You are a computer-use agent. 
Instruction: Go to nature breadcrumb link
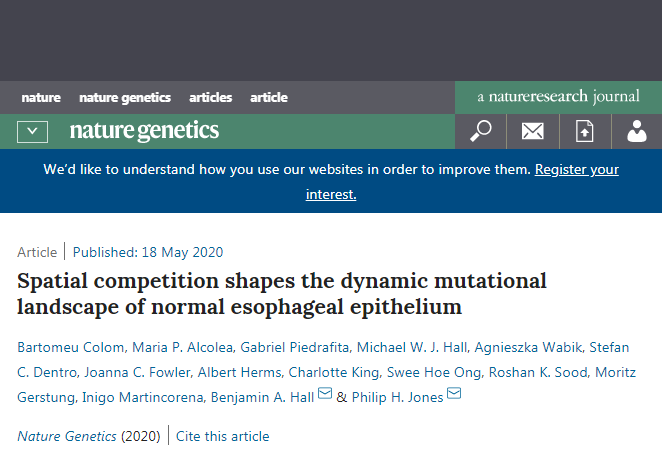click(41, 98)
